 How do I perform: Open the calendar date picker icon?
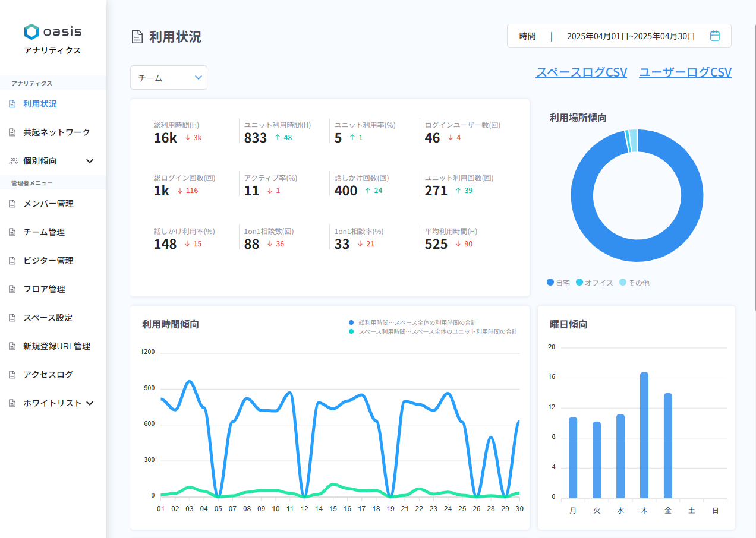(x=715, y=36)
